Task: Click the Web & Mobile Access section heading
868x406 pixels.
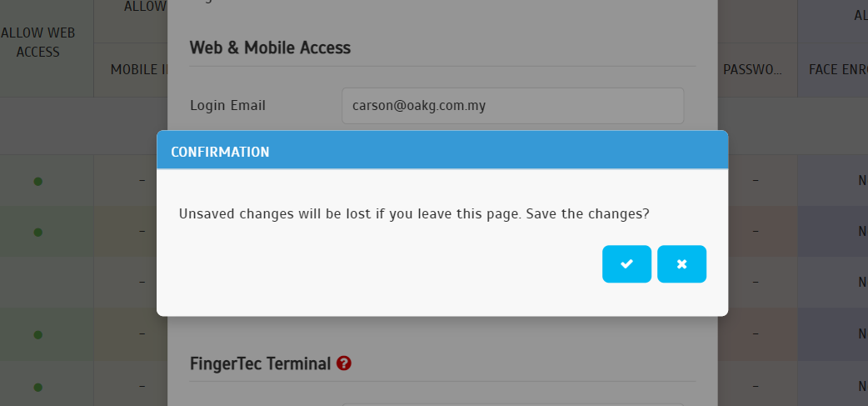Action: point(270,48)
